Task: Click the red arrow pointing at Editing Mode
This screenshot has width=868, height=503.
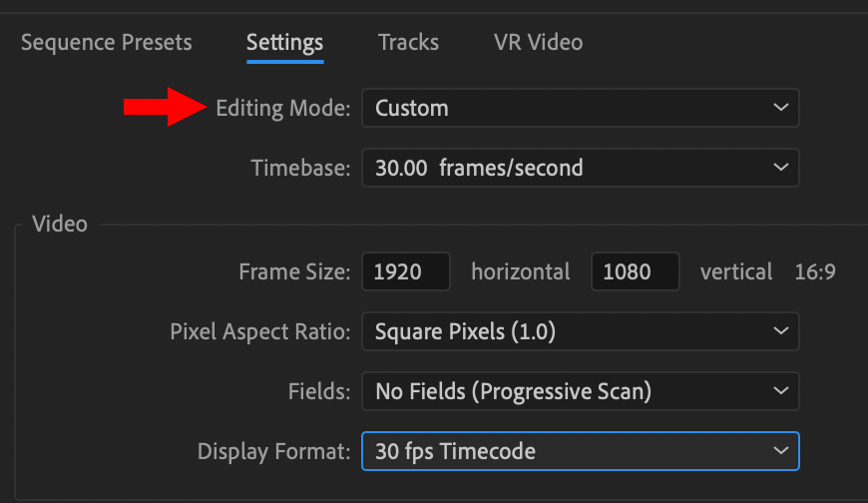Action: pos(165,107)
